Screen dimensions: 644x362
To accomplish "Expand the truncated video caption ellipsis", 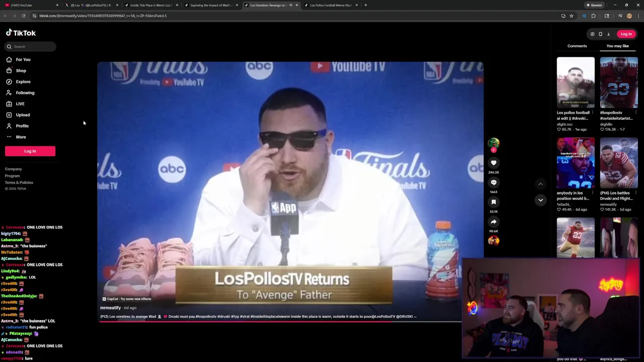I will [x=415, y=316].
